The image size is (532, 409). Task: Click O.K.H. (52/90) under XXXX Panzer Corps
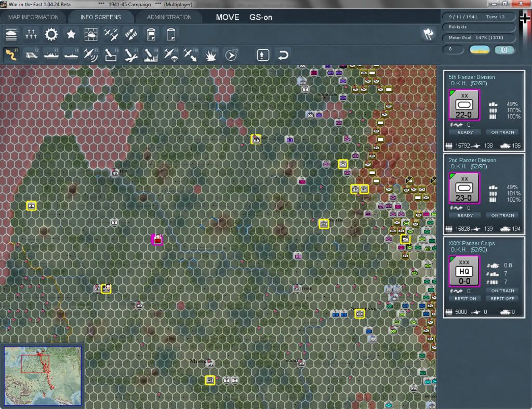tap(469, 250)
